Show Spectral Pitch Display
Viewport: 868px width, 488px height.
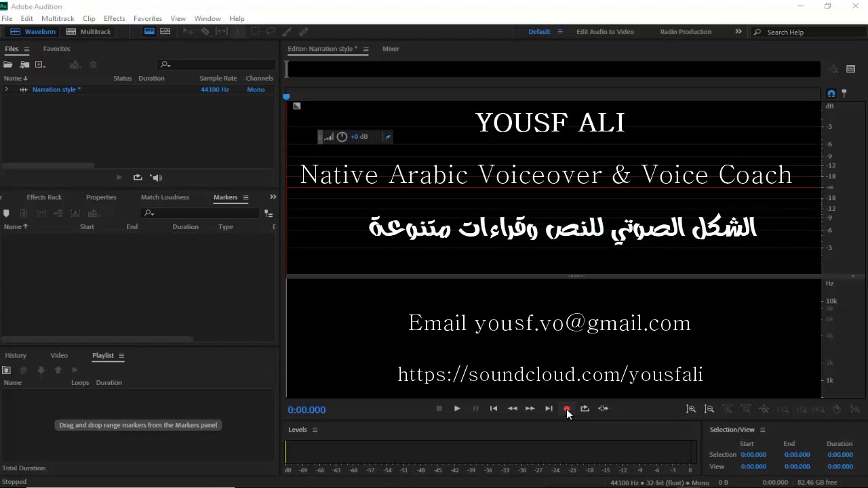(x=165, y=31)
